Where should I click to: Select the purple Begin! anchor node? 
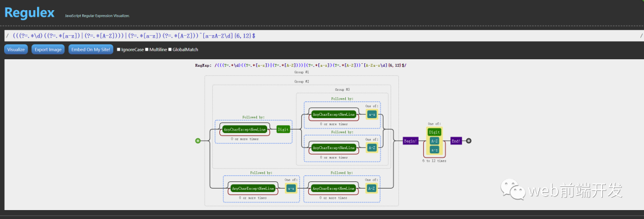point(410,141)
